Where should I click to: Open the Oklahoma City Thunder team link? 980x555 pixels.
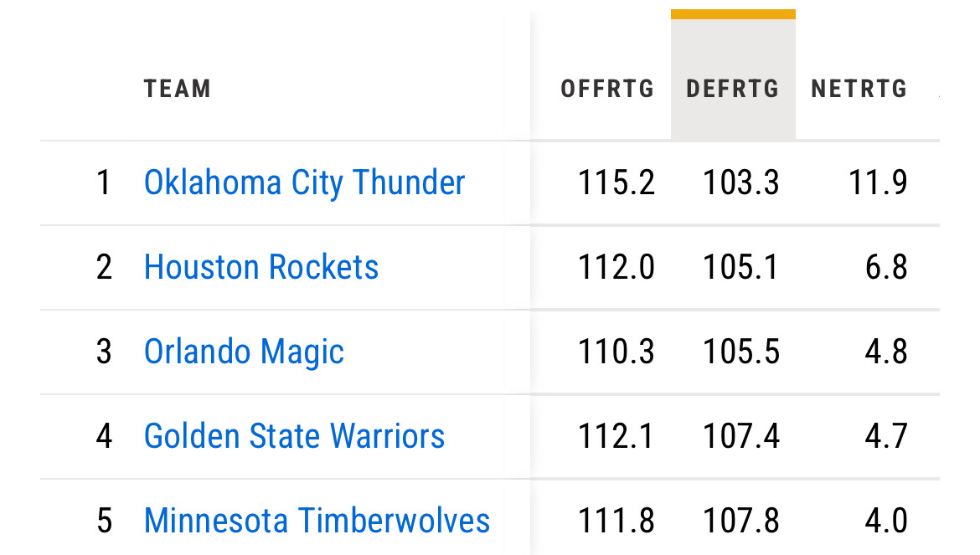click(304, 182)
